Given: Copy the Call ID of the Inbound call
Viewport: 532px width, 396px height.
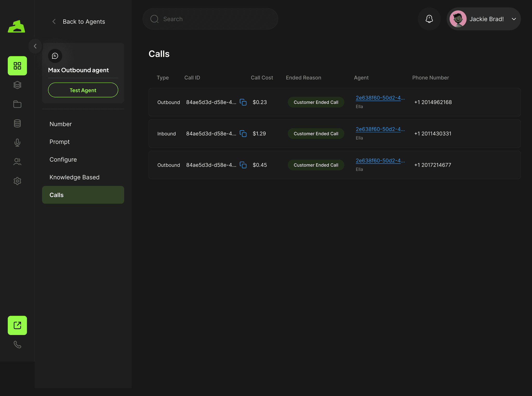Looking at the screenshot, I should click(x=243, y=134).
